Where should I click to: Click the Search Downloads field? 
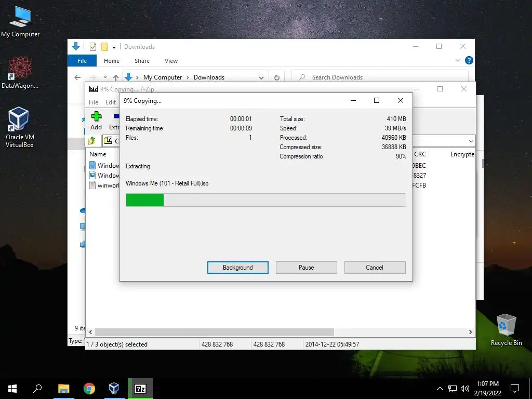click(380, 77)
